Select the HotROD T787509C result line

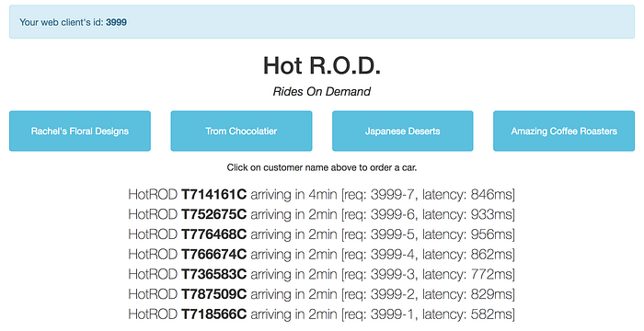pyautogui.click(x=322, y=294)
